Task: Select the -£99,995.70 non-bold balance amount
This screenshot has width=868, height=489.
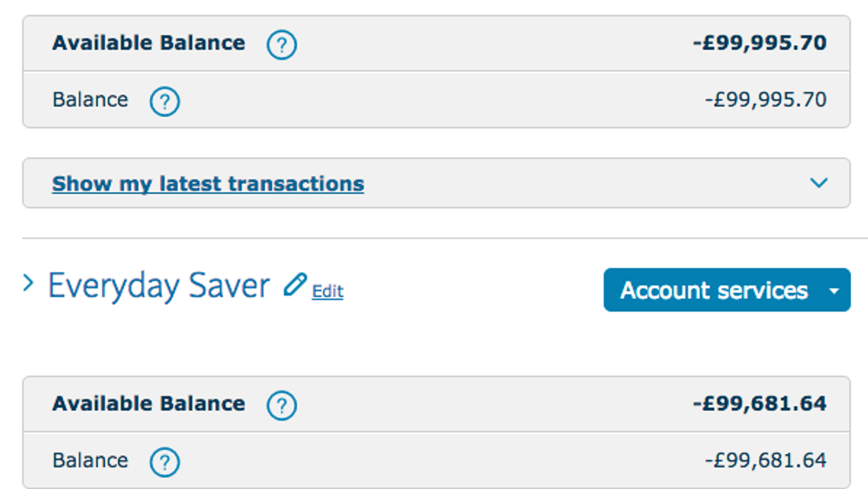Action: coord(766,100)
